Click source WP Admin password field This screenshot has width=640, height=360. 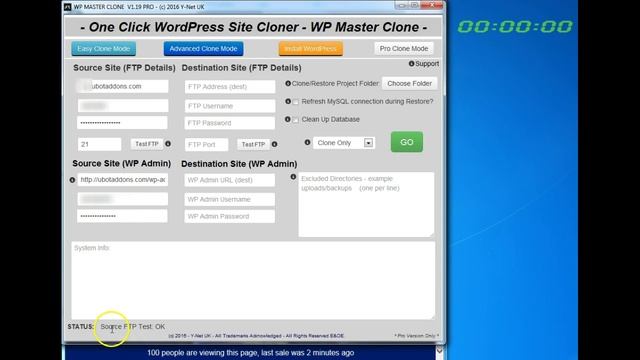point(122,216)
